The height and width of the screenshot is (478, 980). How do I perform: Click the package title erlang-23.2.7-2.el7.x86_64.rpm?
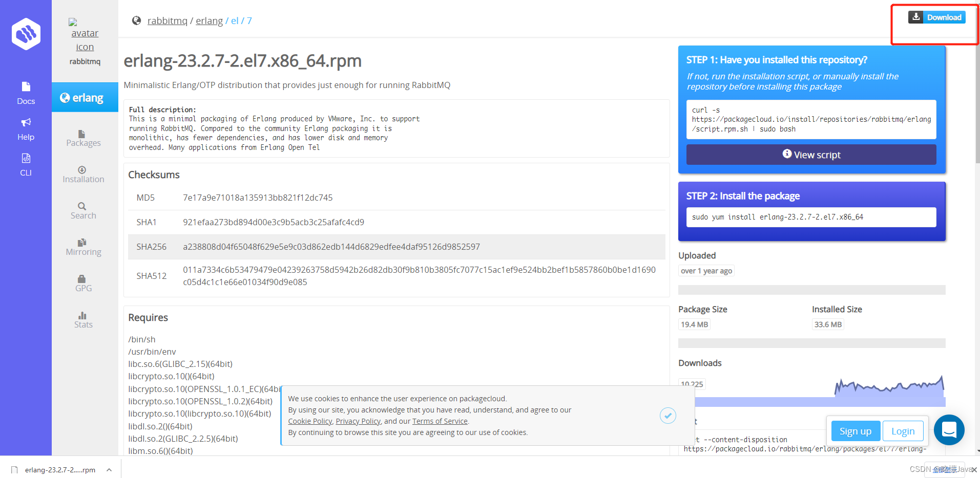click(x=243, y=61)
